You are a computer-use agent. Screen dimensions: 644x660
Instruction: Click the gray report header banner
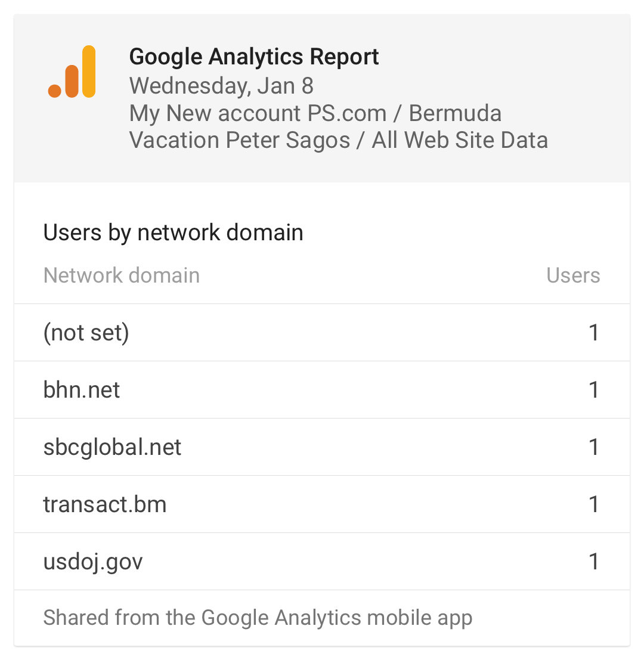[322, 98]
